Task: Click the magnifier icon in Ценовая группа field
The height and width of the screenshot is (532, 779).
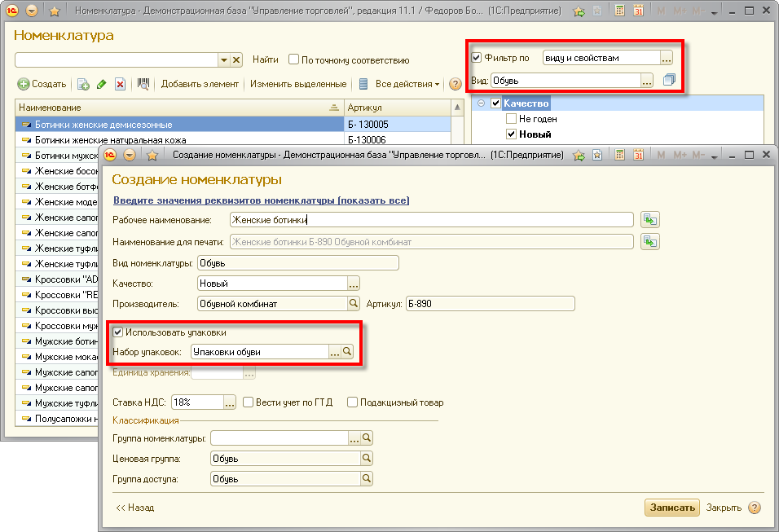Action: pyautogui.click(x=367, y=459)
